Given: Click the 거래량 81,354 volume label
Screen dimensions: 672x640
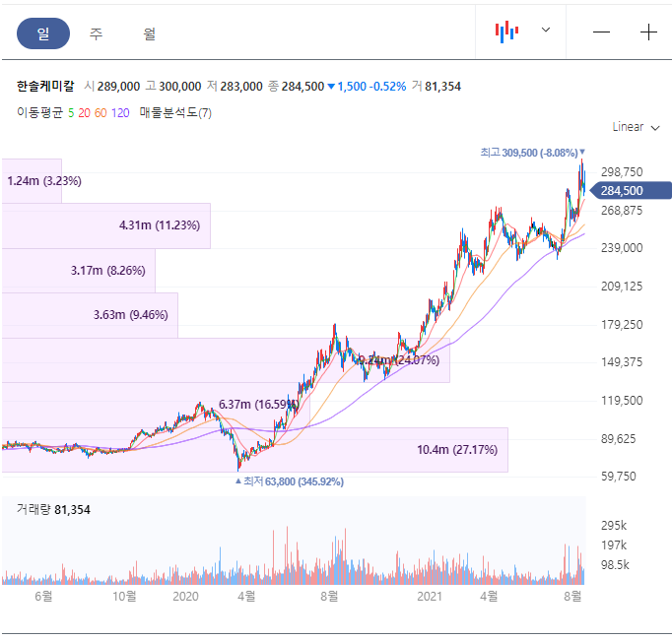Looking at the screenshot, I should (53, 510).
